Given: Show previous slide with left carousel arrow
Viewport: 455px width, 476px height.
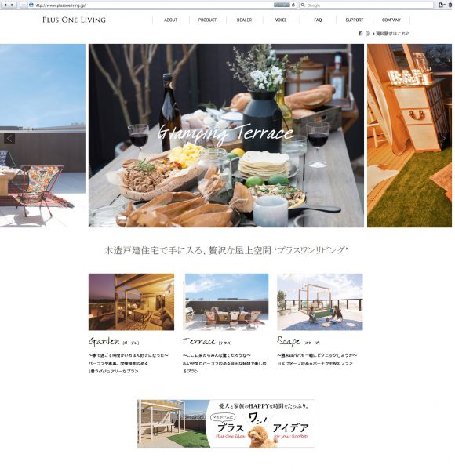Looking at the screenshot, I should [9, 139].
